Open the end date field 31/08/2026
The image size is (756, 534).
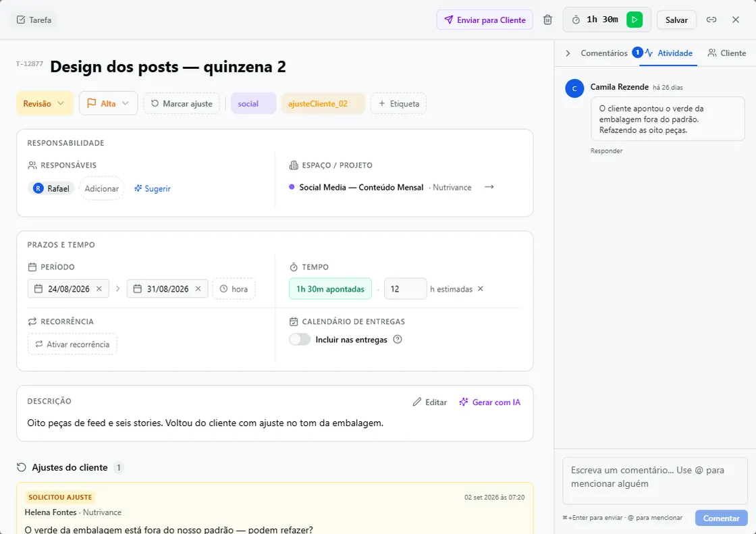click(167, 289)
